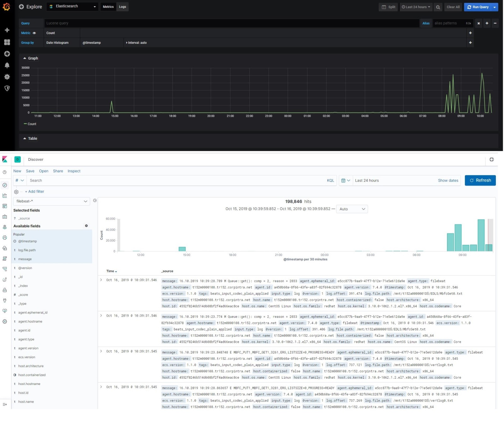Screen dimensions: 504x440
Task: Open Grafana Alerting bell icon
Action: pyautogui.click(x=7, y=65)
